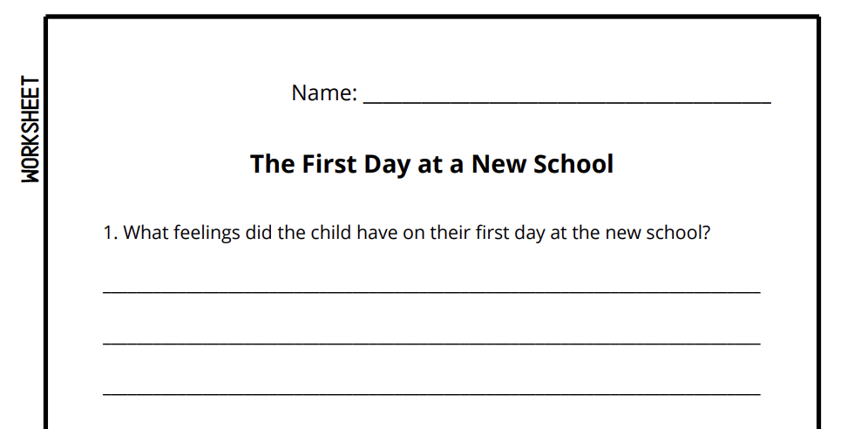Click the "Name:" label
The width and height of the screenshot is (868, 429).
pyautogui.click(x=324, y=93)
